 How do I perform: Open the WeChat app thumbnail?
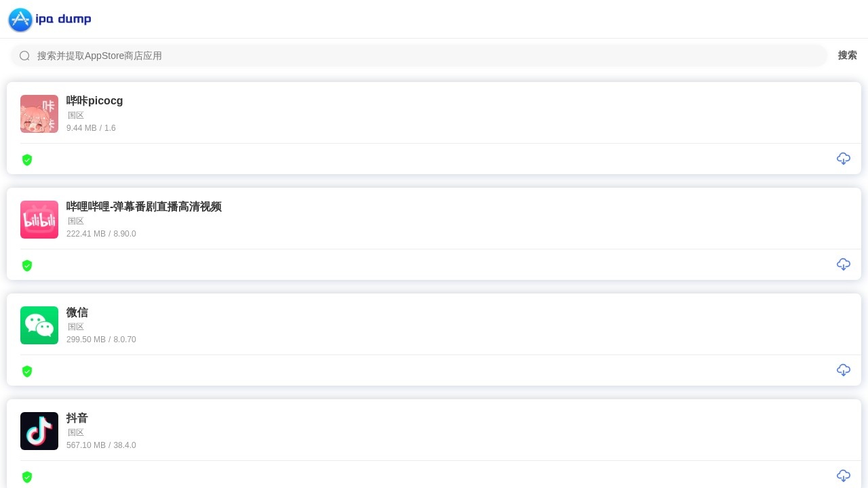pyautogui.click(x=39, y=325)
